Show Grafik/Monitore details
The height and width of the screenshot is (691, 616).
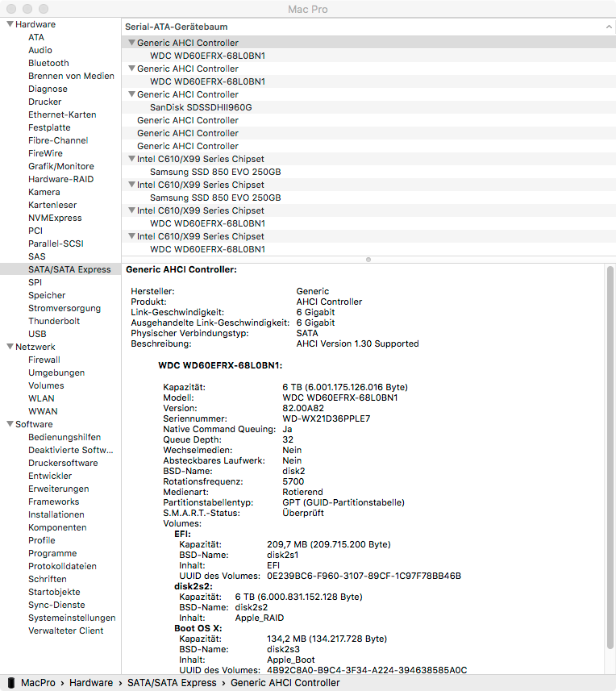[x=61, y=166]
